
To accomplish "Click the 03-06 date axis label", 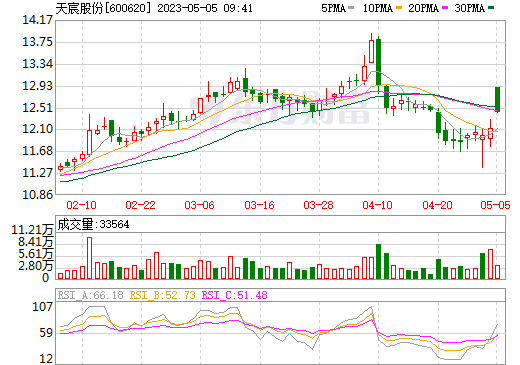I will pyautogui.click(x=200, y=205).
